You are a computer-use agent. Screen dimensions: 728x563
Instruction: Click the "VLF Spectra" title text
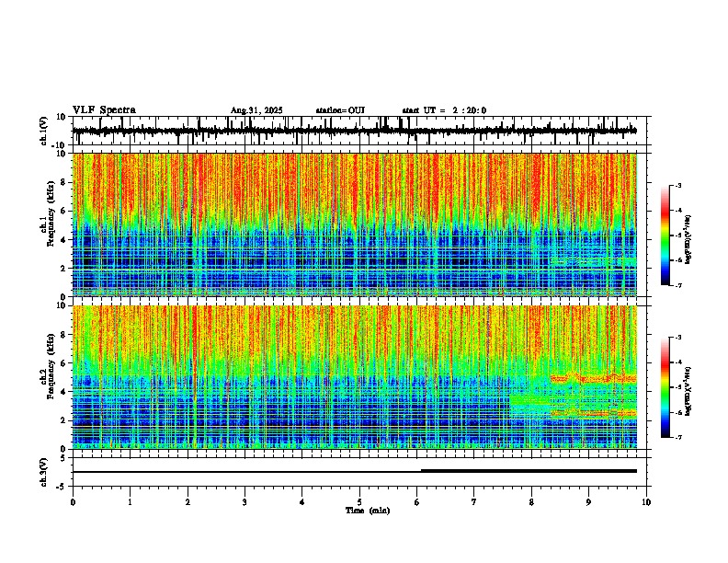click(x=104, y=110)
